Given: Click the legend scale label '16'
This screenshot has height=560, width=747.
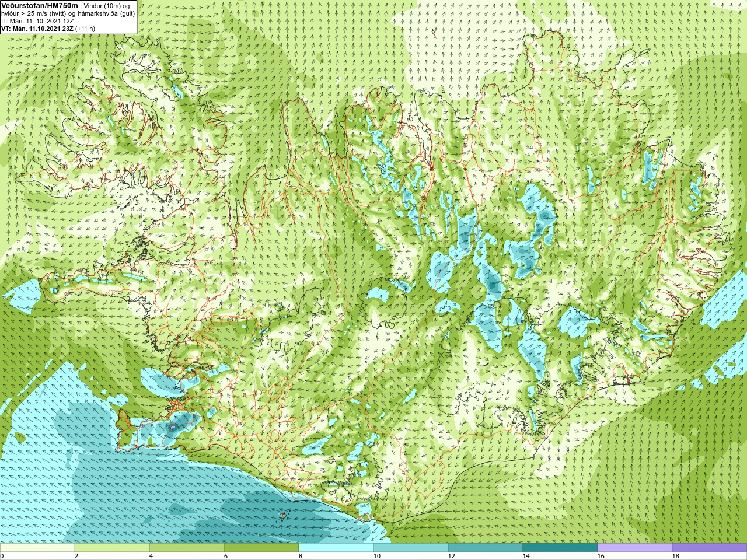Looking at the screenshot, I should (x=601, y=556).
